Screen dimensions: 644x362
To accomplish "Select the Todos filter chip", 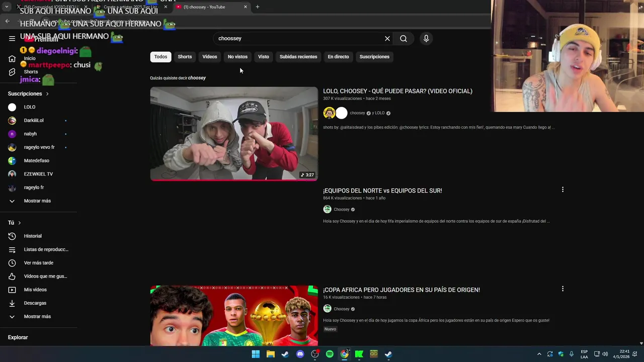I will (160, 57).
